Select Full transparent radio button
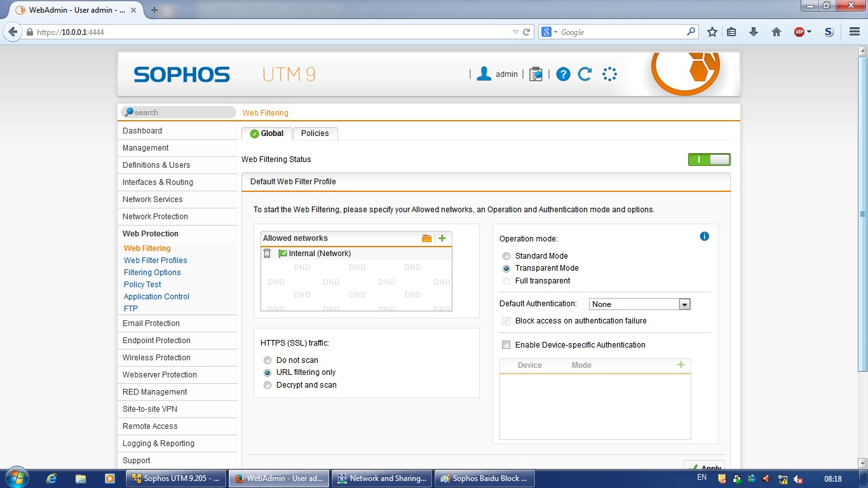868x488 pixels. point(506,281)
